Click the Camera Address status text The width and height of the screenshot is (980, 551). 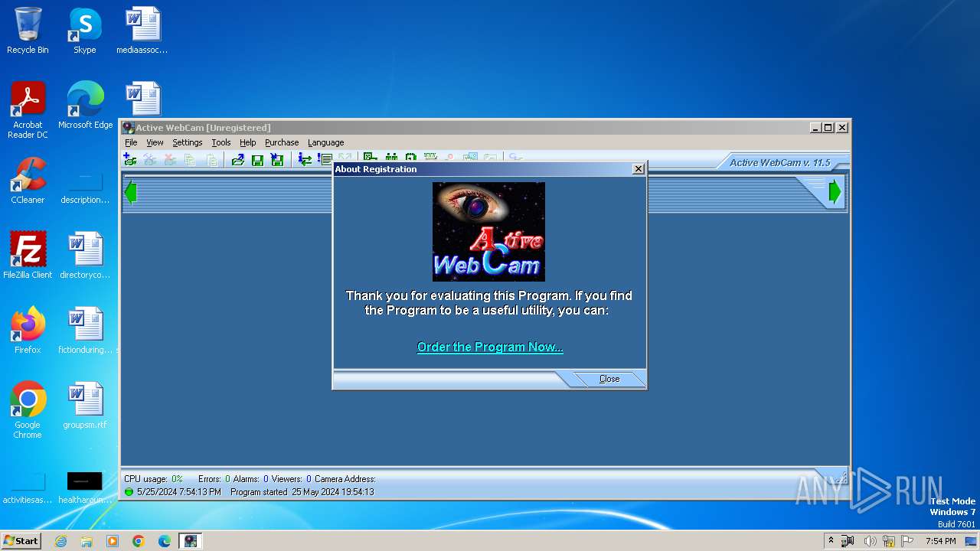point(345,479)
